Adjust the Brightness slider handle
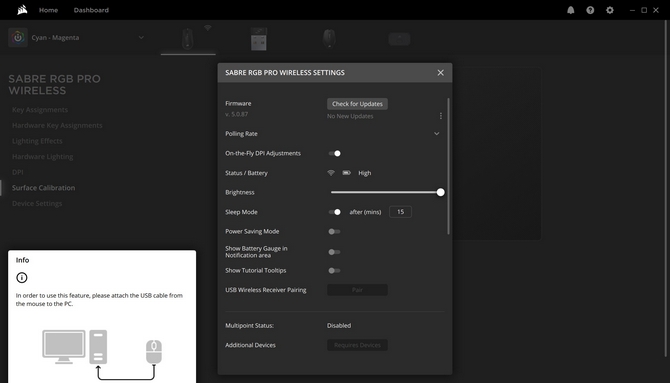The width and height of the screenshot is (670, 383). (x=441, y=192)
